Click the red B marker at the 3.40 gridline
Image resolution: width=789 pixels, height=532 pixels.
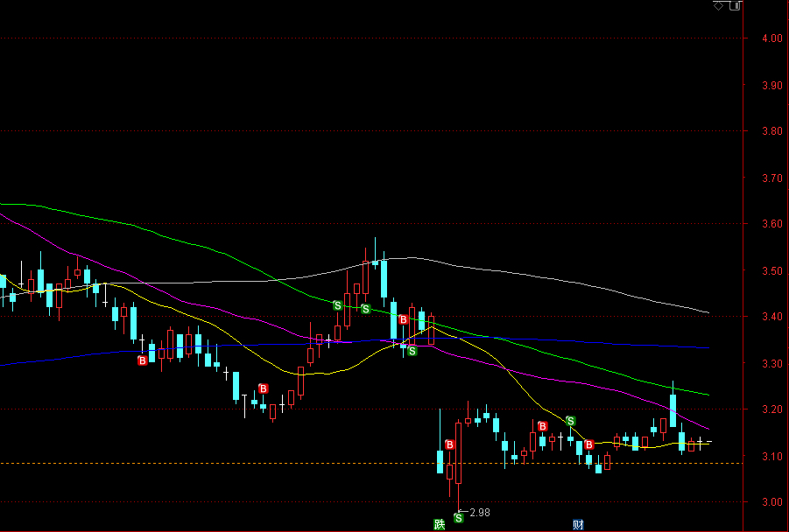tap(403, 319)
